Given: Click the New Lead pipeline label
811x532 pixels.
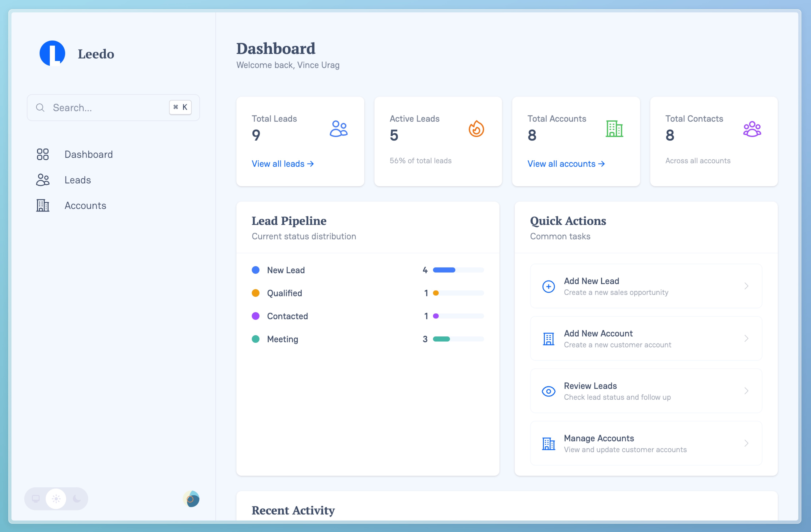Looking at the screenshot, I should 286,270.
